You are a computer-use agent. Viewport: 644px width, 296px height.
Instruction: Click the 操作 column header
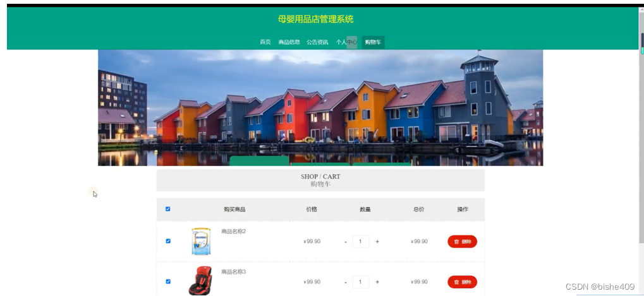(463, 209)
